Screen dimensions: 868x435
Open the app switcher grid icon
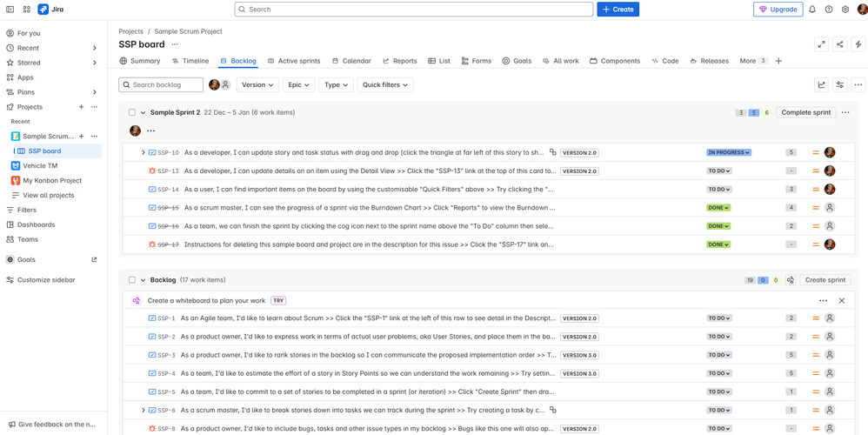pos(27,10)
